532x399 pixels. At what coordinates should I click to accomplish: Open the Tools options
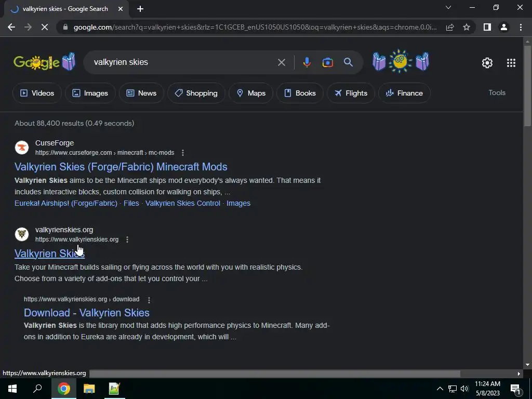[x=497, y=92]
